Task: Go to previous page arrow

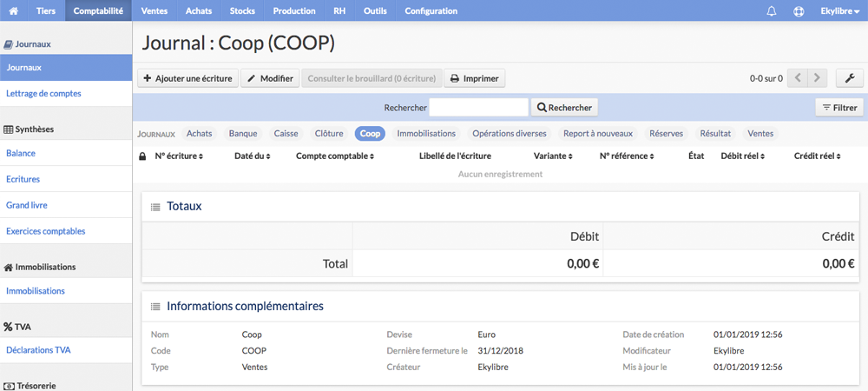Action: [x=798, y=78]
